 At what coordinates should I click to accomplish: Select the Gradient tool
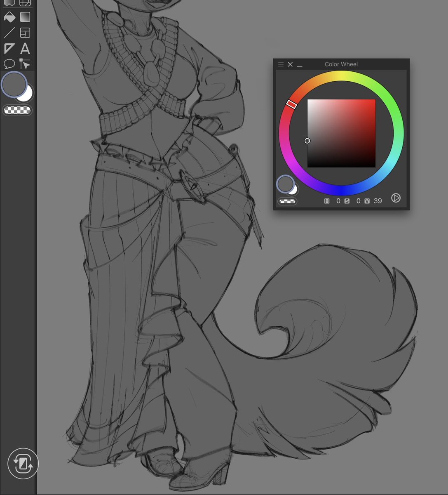[x=25, y=17]
